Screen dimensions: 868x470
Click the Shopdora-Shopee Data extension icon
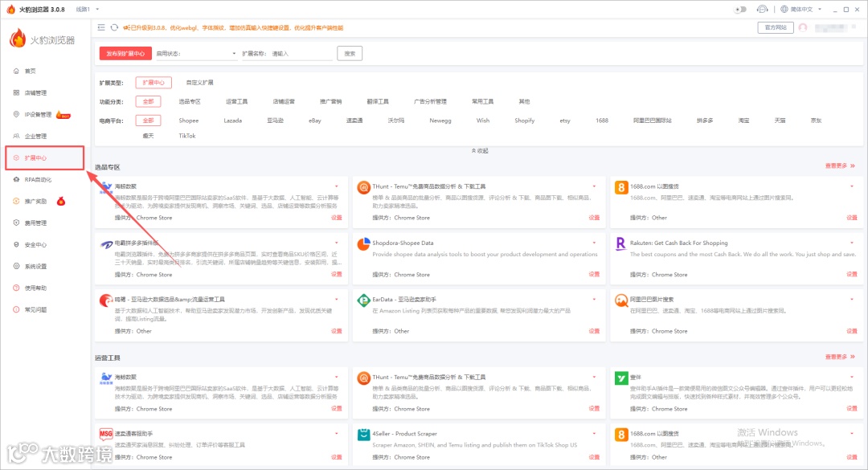pyautogui.click(x=363, y=243)
